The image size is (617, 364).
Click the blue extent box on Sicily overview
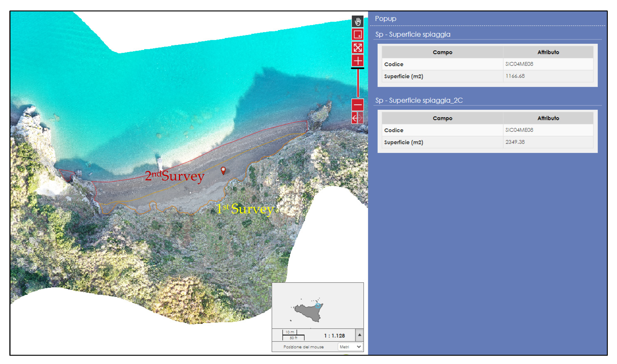pos(318,306)
